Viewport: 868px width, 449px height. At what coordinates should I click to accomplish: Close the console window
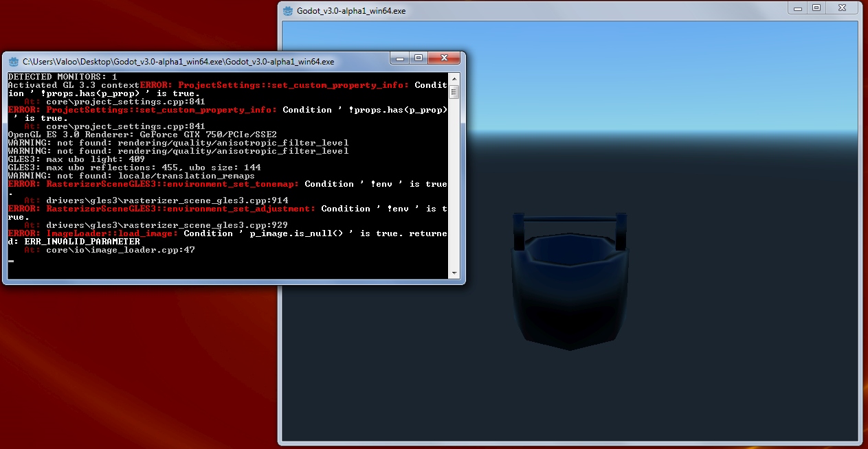coord(444,59)
